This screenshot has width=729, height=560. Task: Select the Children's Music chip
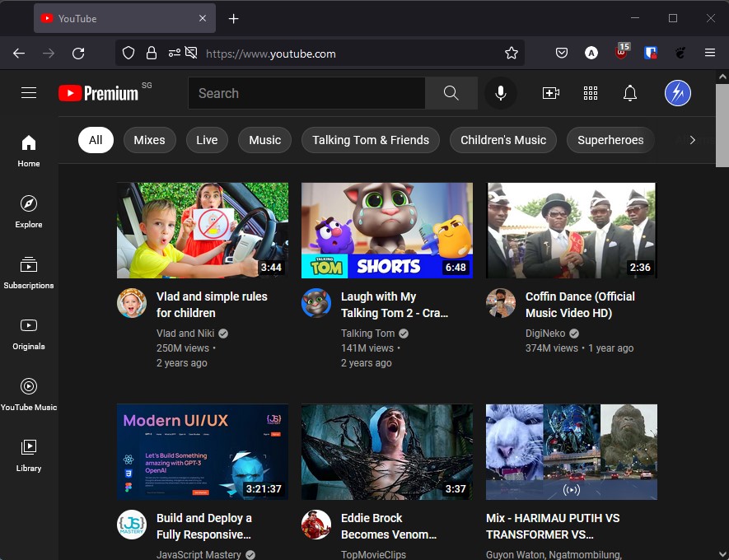coord(503,140)
